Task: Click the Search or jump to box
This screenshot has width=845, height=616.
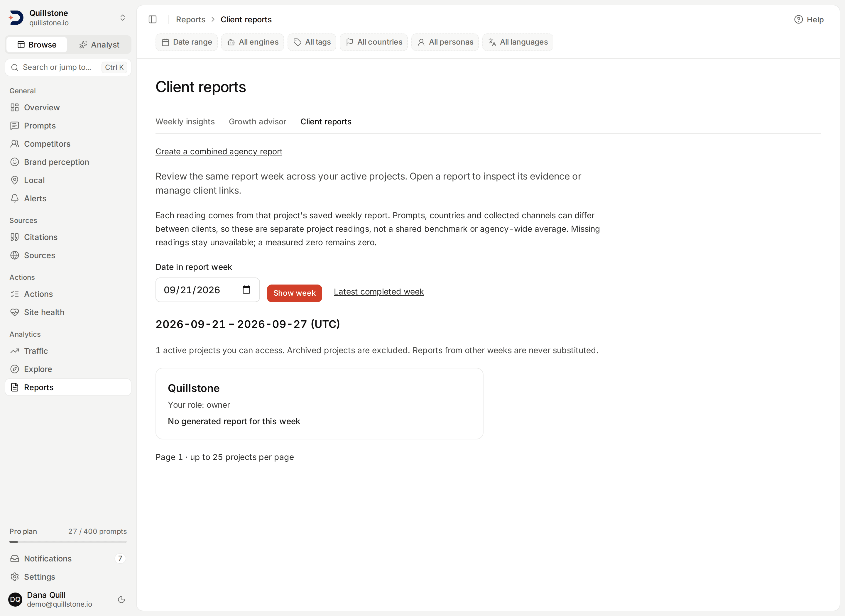Action: click(68, 67)
